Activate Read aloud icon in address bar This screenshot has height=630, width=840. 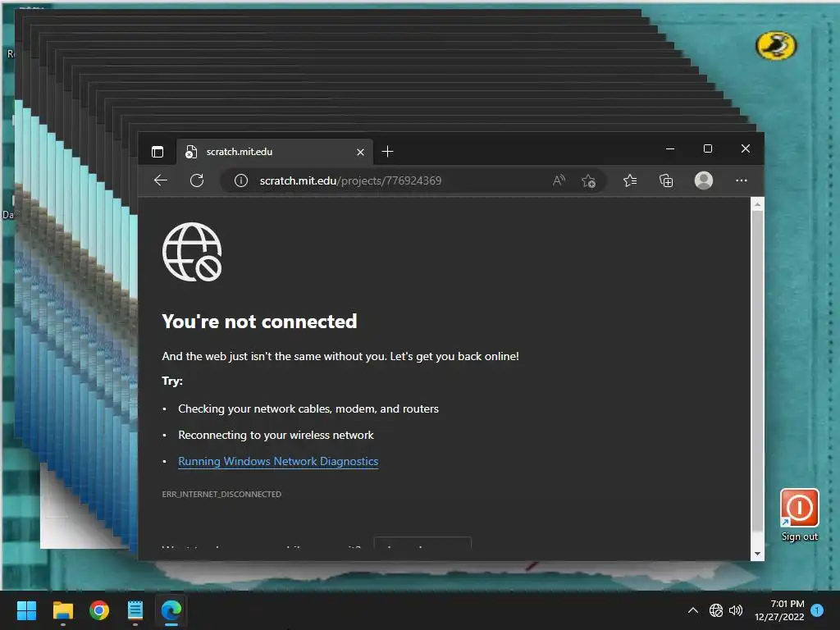tap(559, 180)
